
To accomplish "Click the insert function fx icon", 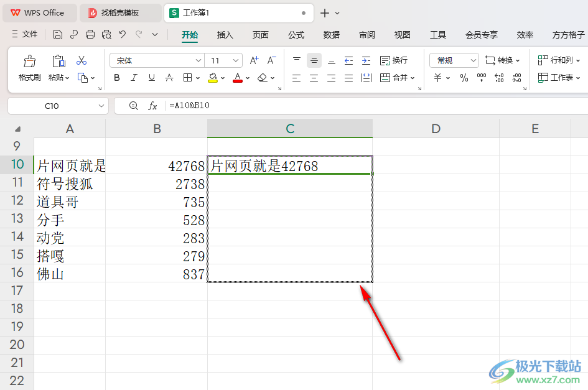I will tap(152, 106).
